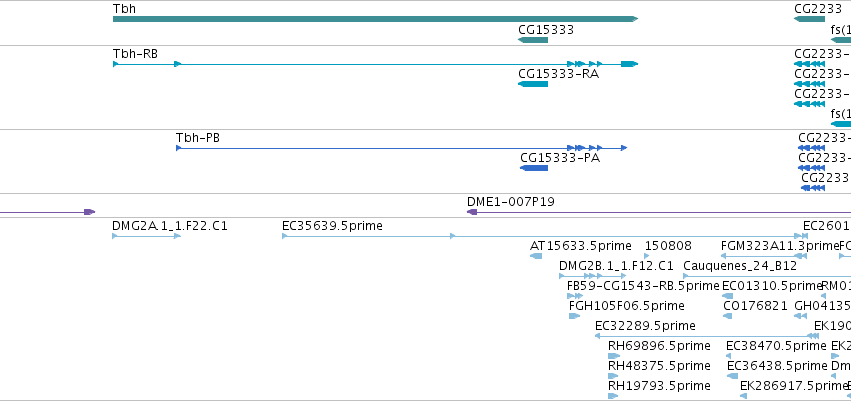Click the RH69896.5prime EST glyph
The image size is (851, 401).
614,357
